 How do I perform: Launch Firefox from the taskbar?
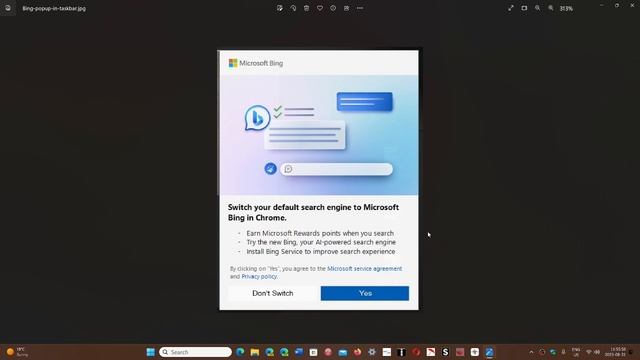pyautogui.click(x=358, y=352)
